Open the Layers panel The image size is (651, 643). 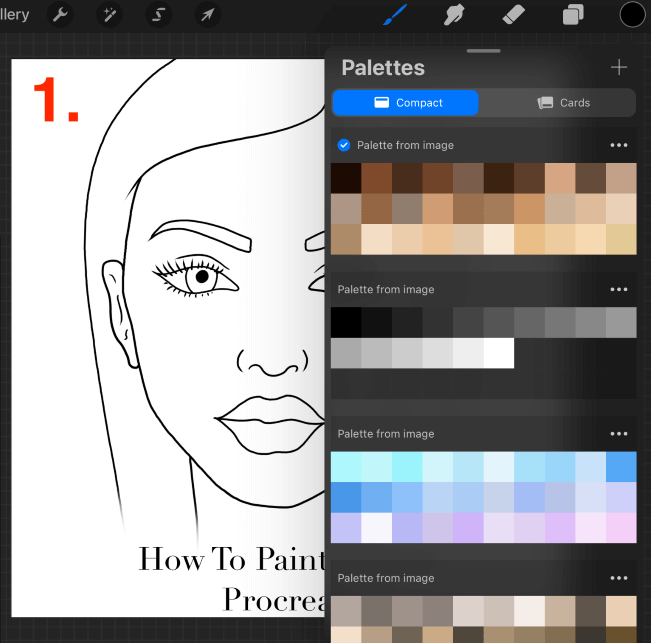coord(573,15)
